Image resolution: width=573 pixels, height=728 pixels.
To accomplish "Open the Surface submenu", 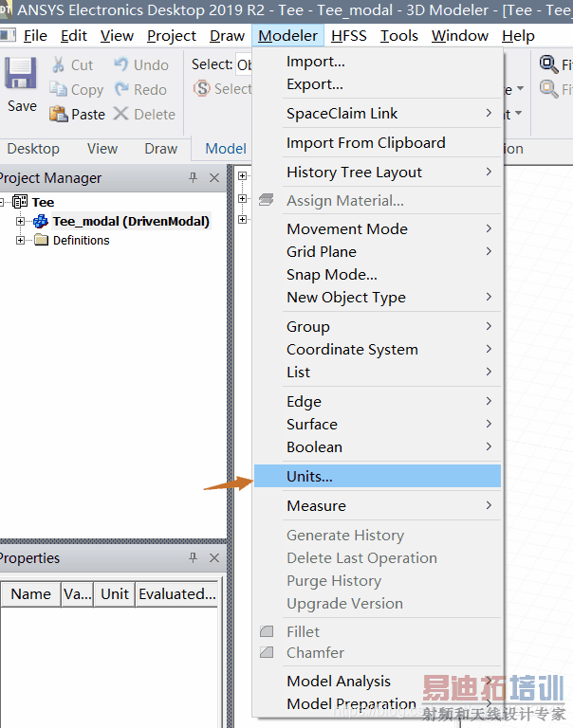I will click(x=378, y=424).
